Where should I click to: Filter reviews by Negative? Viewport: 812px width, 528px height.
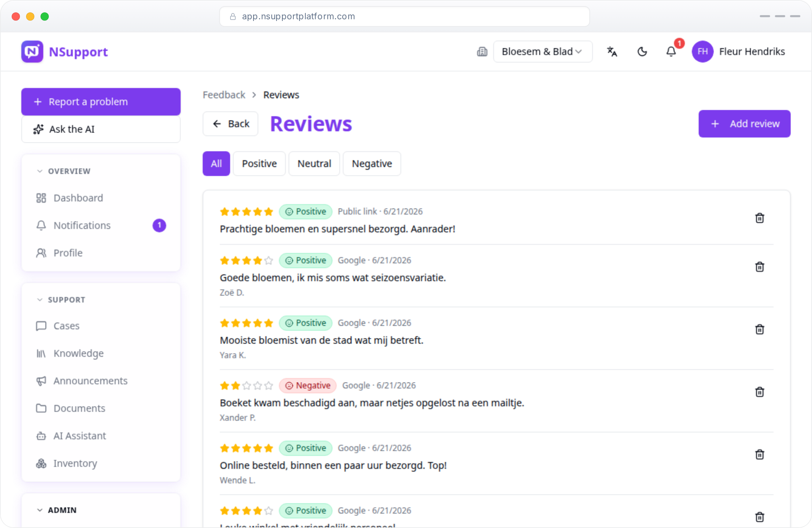point(372,164)
